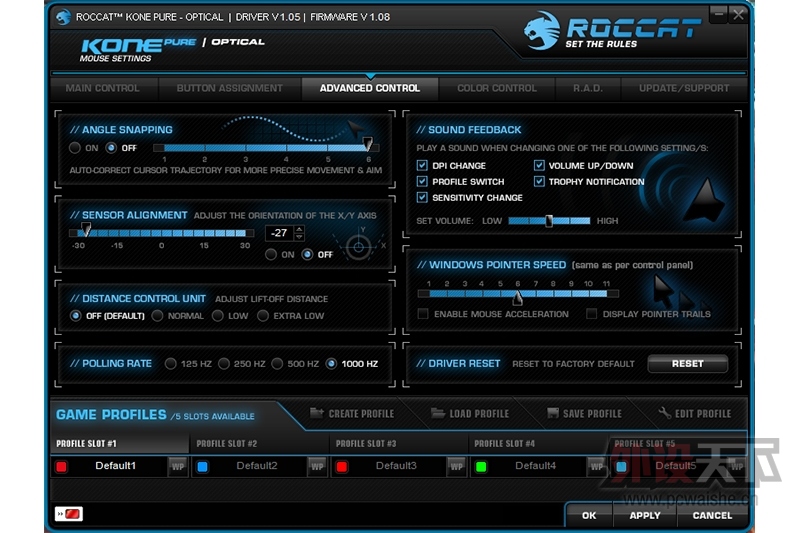Increase sensor alignment value with up arrow
800x533 pixels.
tap(299, 229)
